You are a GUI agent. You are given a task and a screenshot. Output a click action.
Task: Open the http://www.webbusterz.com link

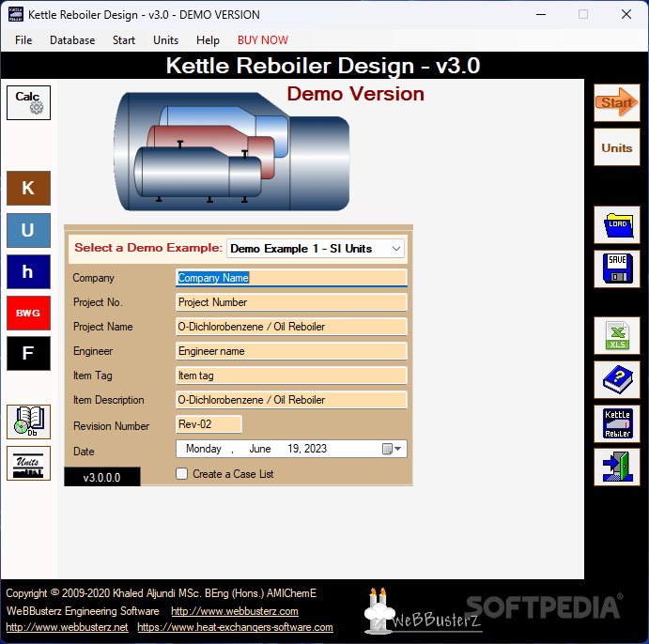(234, 611)
